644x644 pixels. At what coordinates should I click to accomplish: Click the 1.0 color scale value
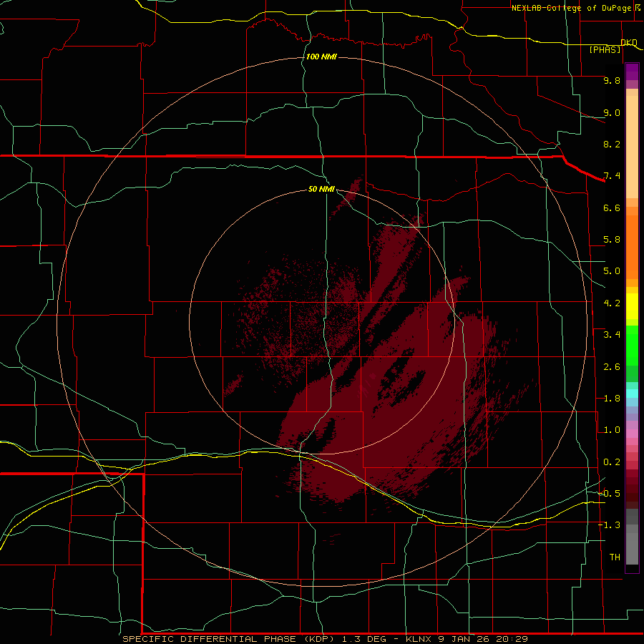[612, 430]
